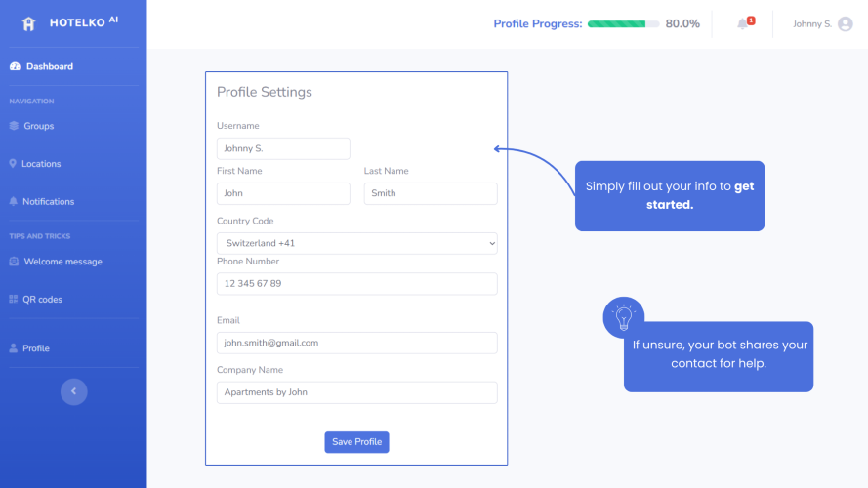Open the Country Code dropdown
Viewport: 868px width, 488px height.
coord(357,243)
